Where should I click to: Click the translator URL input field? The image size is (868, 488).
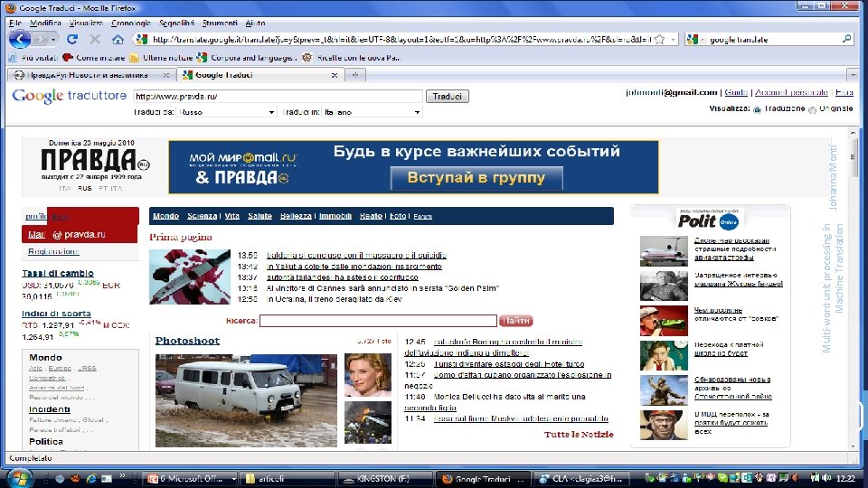(278, 97)
